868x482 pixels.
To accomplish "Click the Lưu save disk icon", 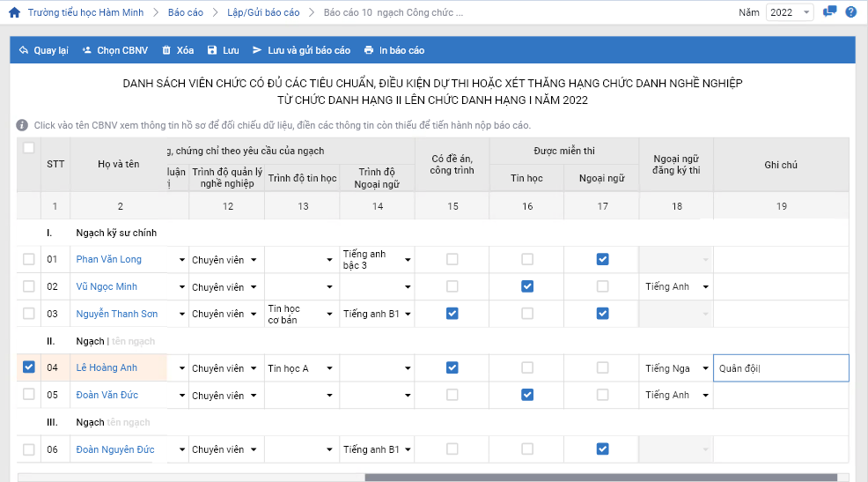I will 212,51.
